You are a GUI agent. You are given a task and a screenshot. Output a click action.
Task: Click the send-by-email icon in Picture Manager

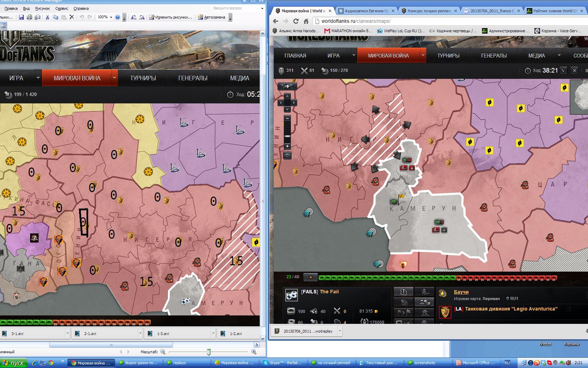pyautogui.click(x=37, y=17)
